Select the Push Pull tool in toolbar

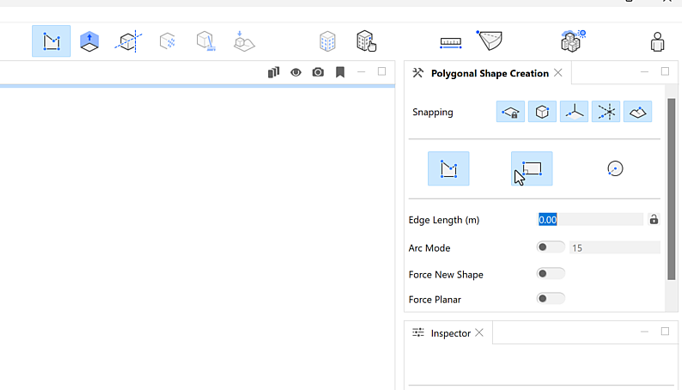pos(90,42)
